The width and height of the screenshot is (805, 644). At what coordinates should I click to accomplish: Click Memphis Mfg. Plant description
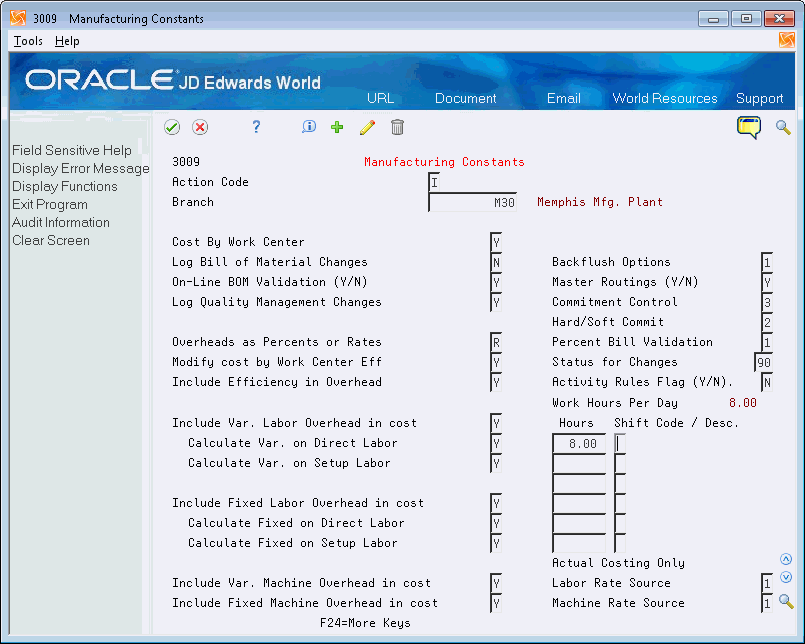pyautogui.click(x=600, y=202)
